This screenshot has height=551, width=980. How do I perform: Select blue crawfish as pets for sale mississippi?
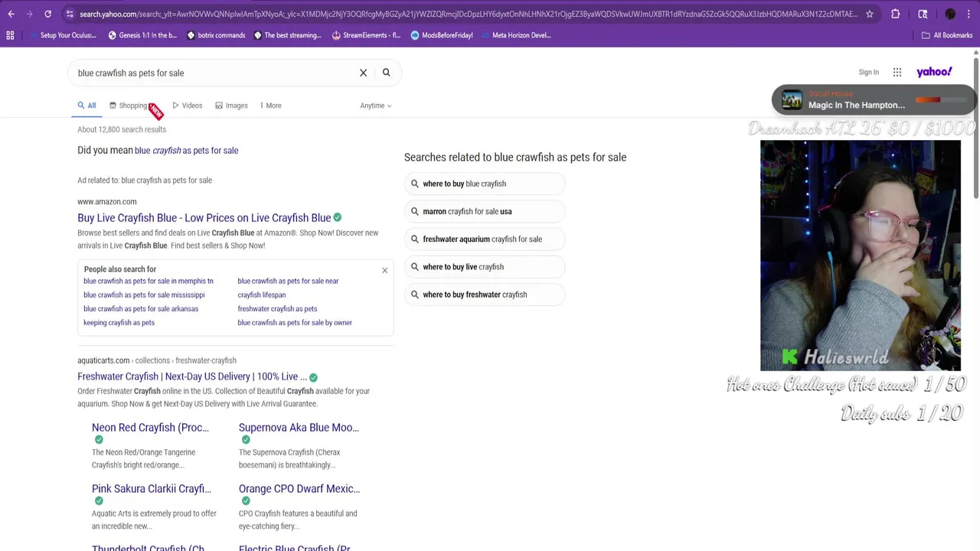click(x=144, y=295)
